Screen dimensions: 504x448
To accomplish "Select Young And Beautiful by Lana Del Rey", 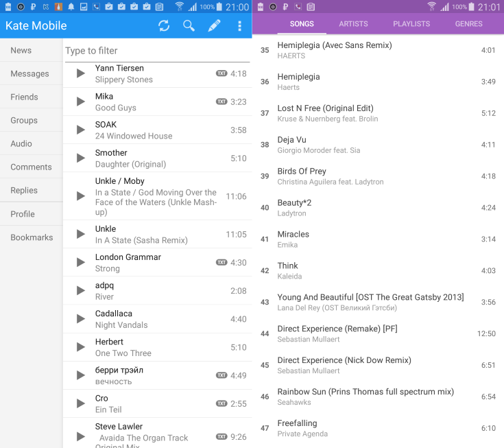I will click(x=378, y=303).
